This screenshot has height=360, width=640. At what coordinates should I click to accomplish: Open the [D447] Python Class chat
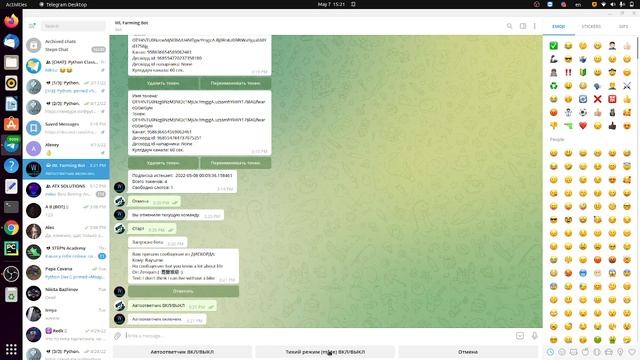[x=66, y=66]
